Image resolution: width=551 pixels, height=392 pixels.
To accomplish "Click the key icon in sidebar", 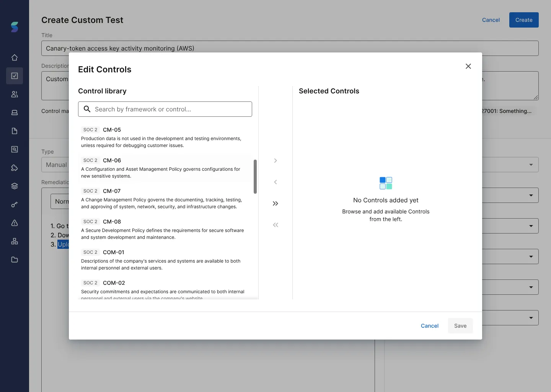I will coord(15,204).
